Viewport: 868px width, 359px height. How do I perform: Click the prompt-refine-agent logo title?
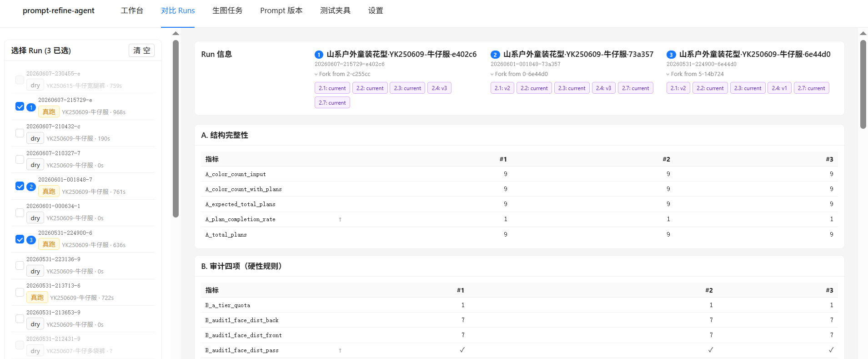[59, 10]
